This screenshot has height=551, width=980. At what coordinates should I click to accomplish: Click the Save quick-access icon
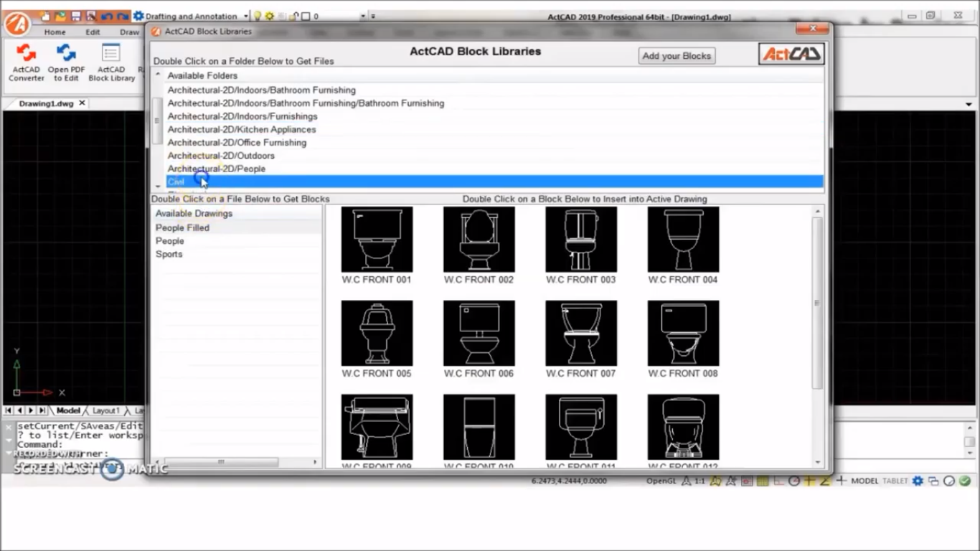(76, 16)
